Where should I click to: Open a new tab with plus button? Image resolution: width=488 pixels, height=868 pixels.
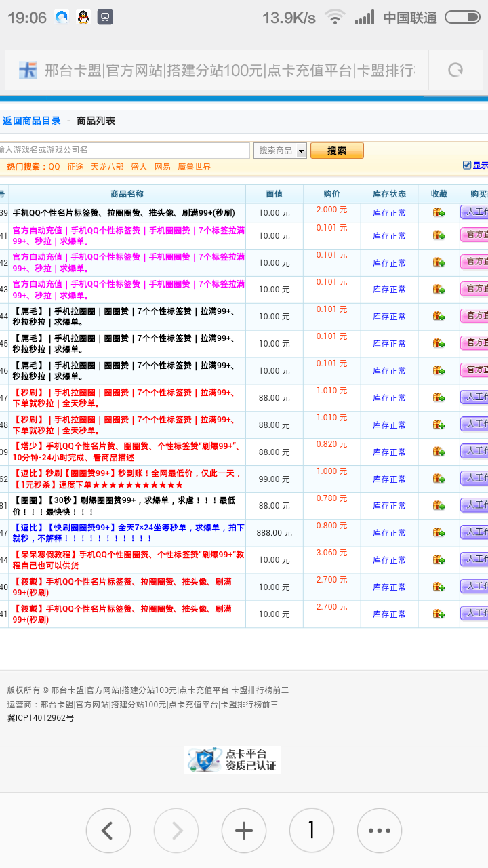coord(243,831)
